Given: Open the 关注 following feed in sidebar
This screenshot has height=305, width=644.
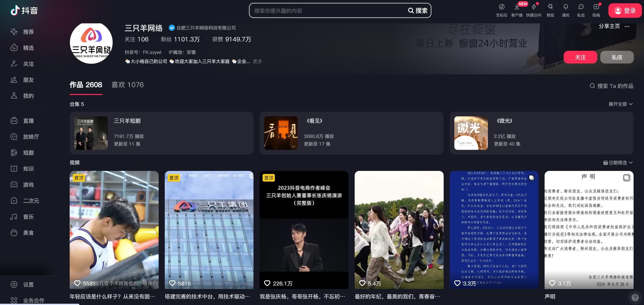Looking at the screenshot, I should (22, 64).
